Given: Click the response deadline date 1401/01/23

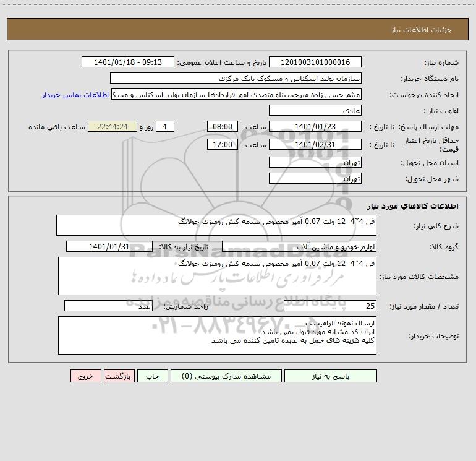Looking at the screenshot, I should coord(315,126).
